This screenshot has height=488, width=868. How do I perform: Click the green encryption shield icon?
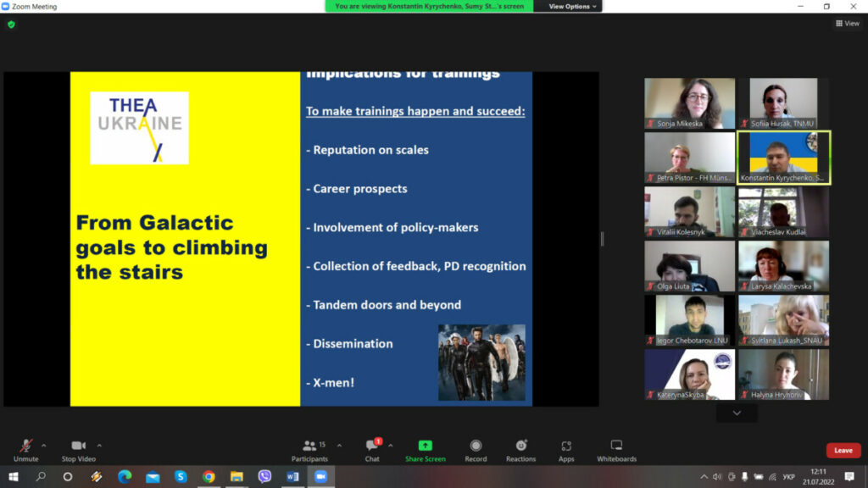pyautogui.click(x=11, y=25)
